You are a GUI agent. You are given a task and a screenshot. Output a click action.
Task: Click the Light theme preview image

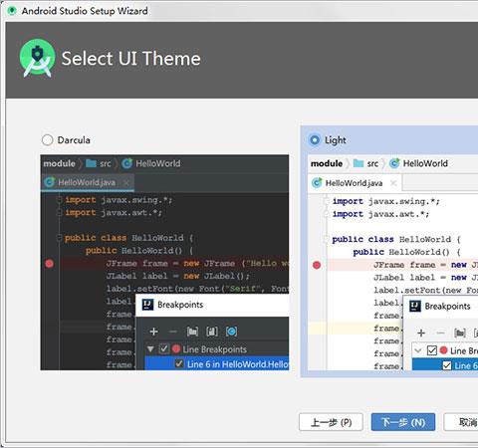392,262
